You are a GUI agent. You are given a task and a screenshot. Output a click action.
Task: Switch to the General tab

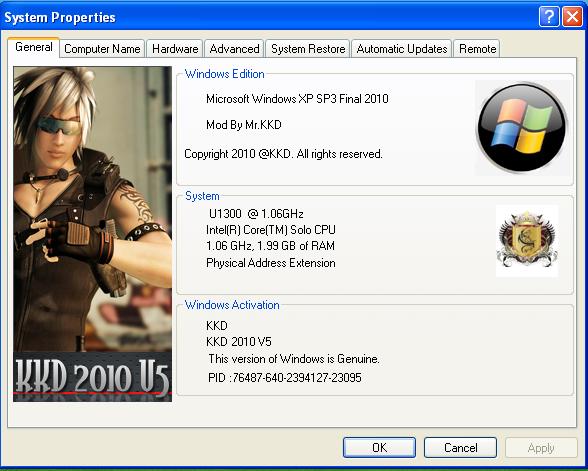(x=33, y=47)
